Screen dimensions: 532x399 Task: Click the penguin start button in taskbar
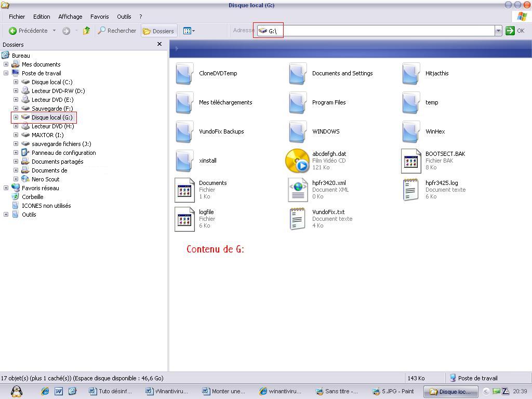[x=16, y=391]
